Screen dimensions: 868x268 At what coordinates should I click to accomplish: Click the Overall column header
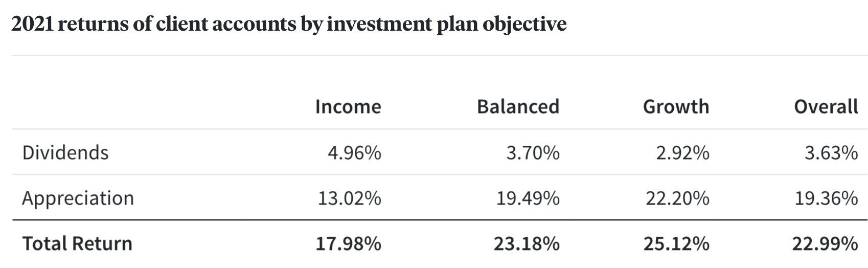[x=826, y=106]
